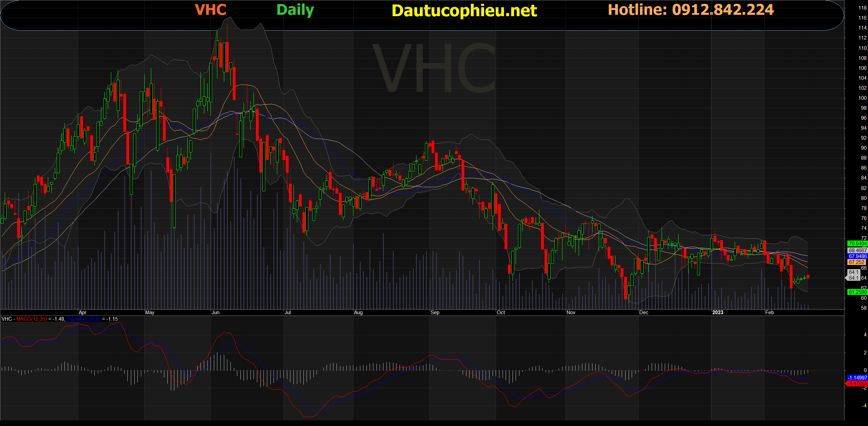This screenshot has width=868, height=426.
Task: Click the Dec label on time axis
Action: [644, 312]
